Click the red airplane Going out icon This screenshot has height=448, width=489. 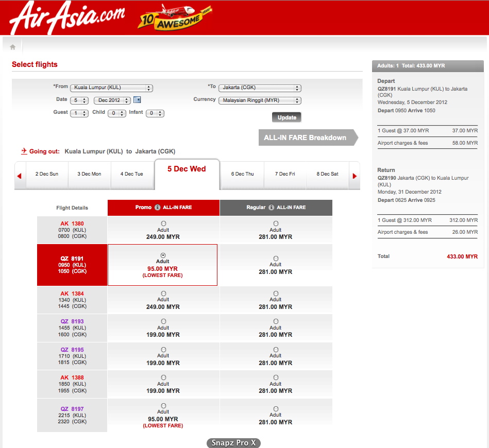click(x=24, y=151)
